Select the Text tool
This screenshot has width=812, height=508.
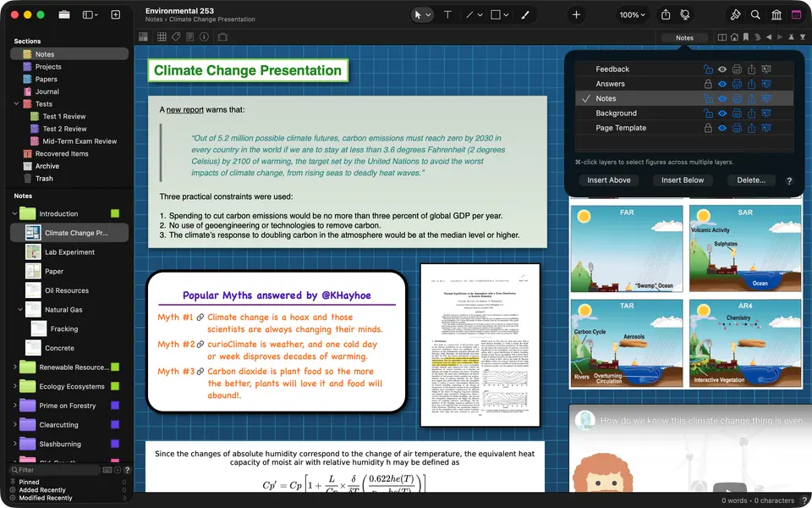pyautogui.click(x=447, y=14)
